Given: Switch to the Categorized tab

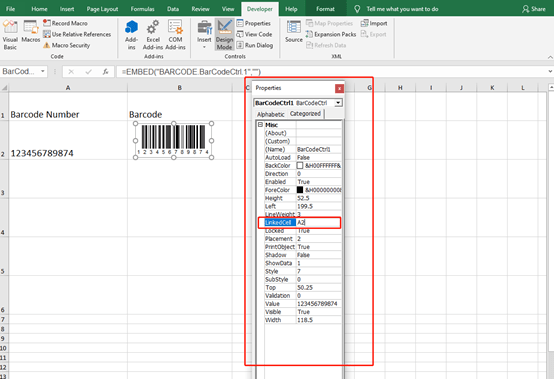Looking at the screenshot, I should coord(306,113).
